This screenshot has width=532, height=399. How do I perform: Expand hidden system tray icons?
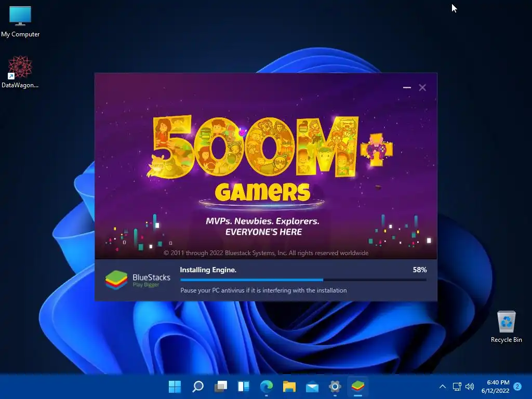pos(443,387)
